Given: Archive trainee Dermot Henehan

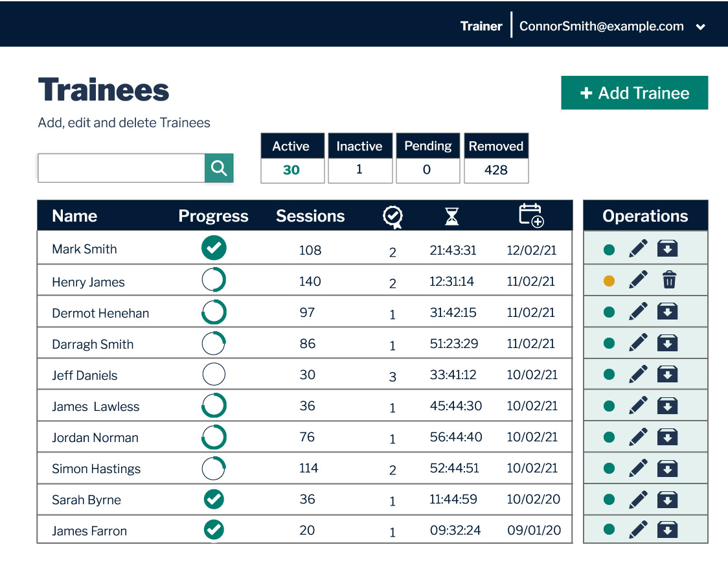Looking at the screenshot, I should (667, 312).
